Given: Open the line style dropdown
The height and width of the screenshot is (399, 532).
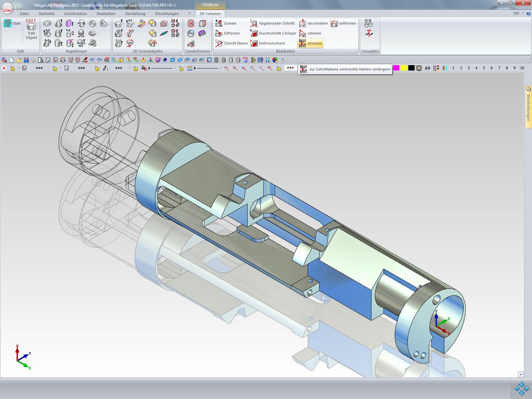Looking at the screenshot, I should click(x=175, y=68).
